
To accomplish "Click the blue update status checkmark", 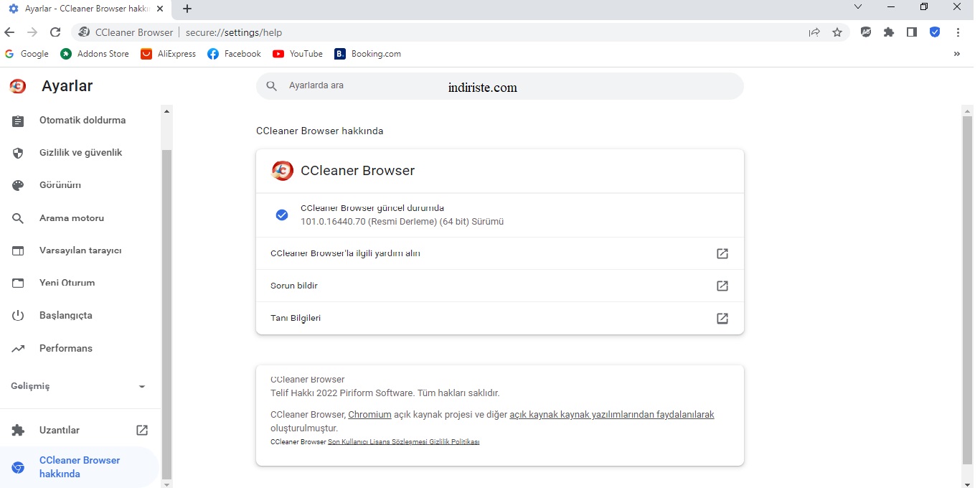I will pos(282,215).
